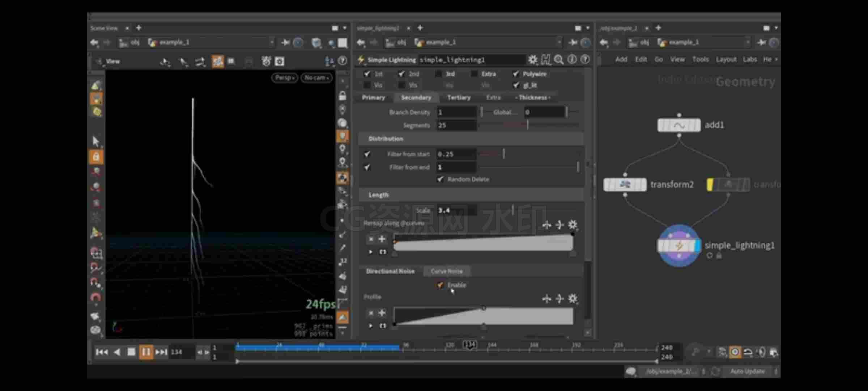Switch to the Curve Noise tab

[447, 271]
